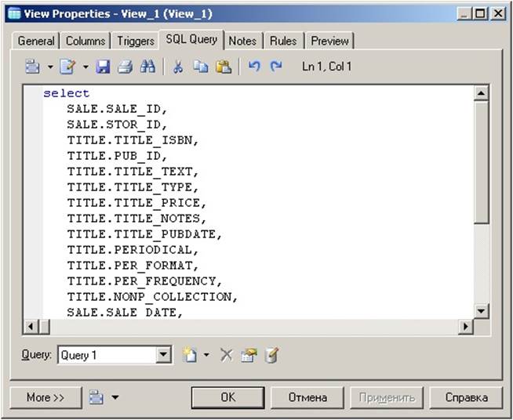Switch to the Columns tab
This screenshot has width=513, height=420.
point(85,41)
